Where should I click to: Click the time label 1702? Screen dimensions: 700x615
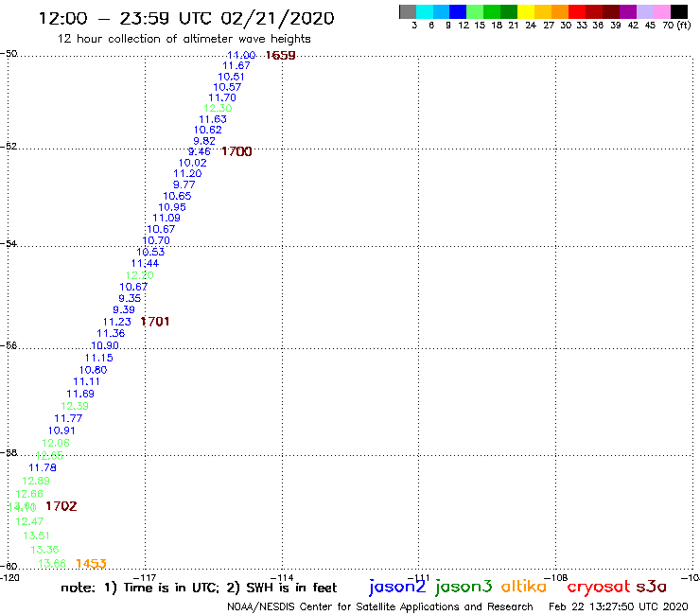pyautogui.click(x=61, y=506)
